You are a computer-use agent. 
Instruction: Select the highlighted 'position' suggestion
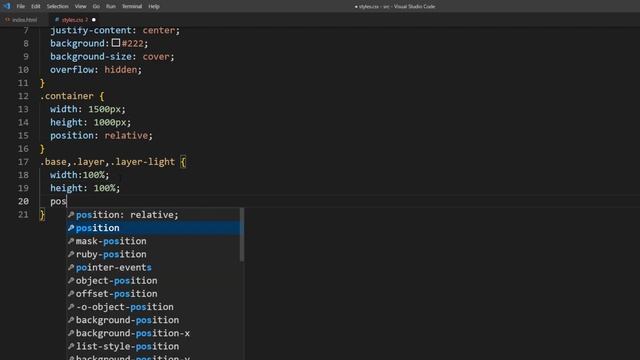pyautogui.click(x=154, y=228)
